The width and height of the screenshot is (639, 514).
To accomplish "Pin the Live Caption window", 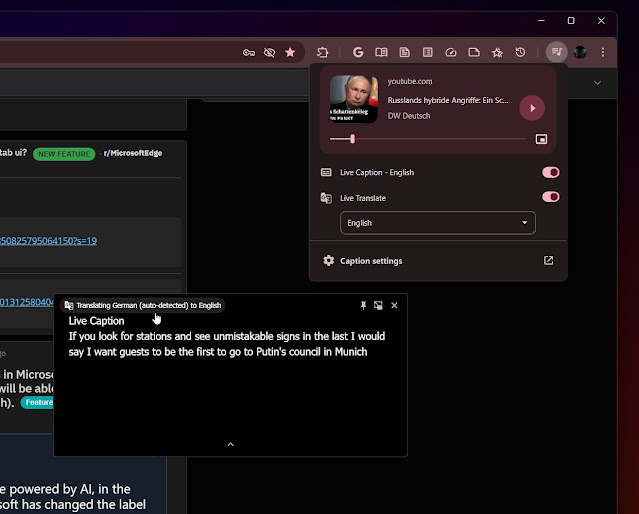I will [363, 305].
